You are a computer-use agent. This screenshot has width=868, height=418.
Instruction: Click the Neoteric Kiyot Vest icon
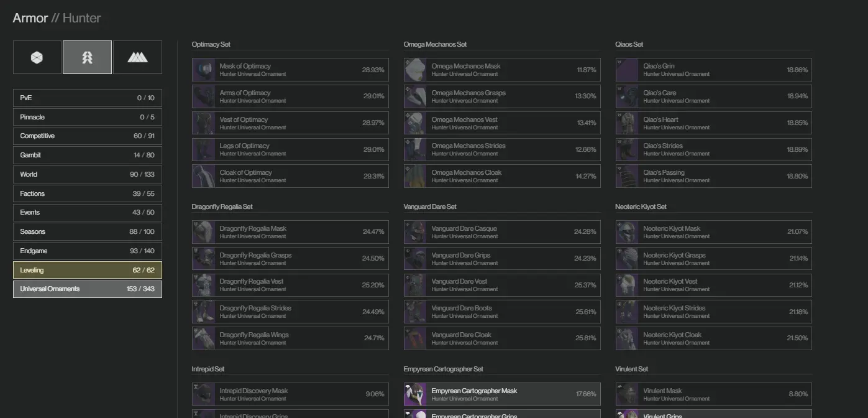(x=628, y=285)
